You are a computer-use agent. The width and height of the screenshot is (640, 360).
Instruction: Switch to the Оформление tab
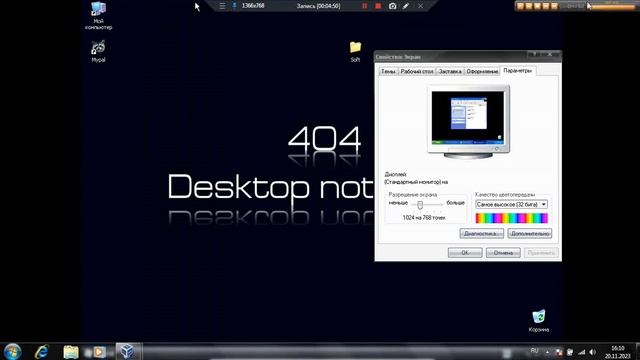[x=482, y=71]
